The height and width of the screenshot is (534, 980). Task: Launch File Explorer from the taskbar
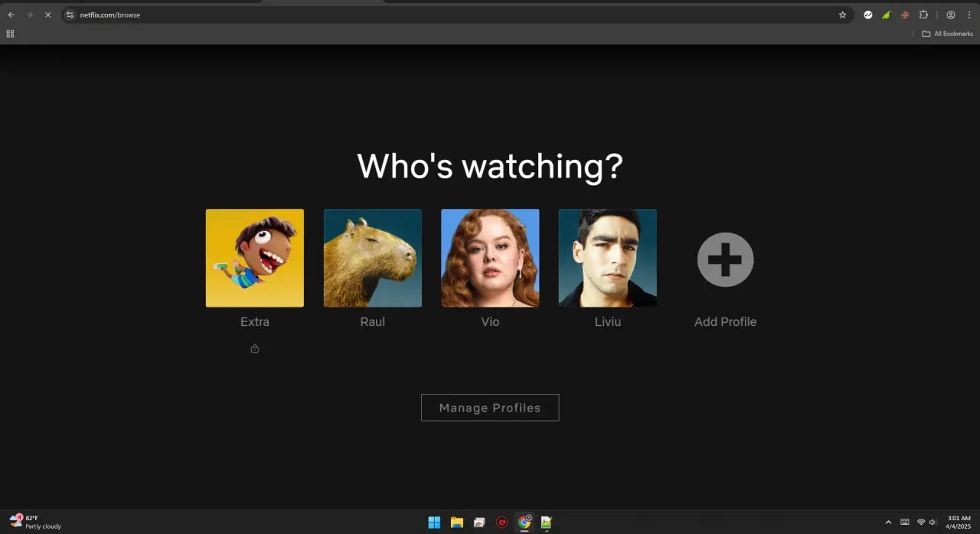[x=457, y=523]
